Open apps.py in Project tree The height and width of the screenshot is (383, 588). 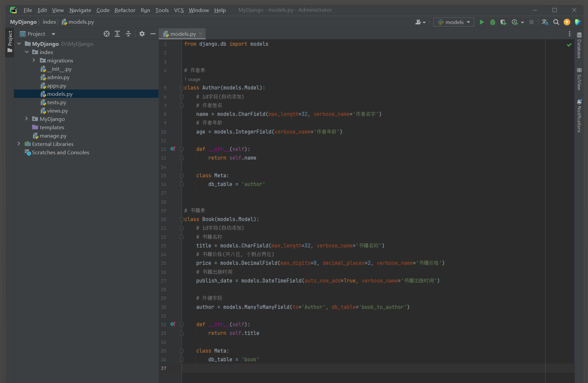[56, 85]
